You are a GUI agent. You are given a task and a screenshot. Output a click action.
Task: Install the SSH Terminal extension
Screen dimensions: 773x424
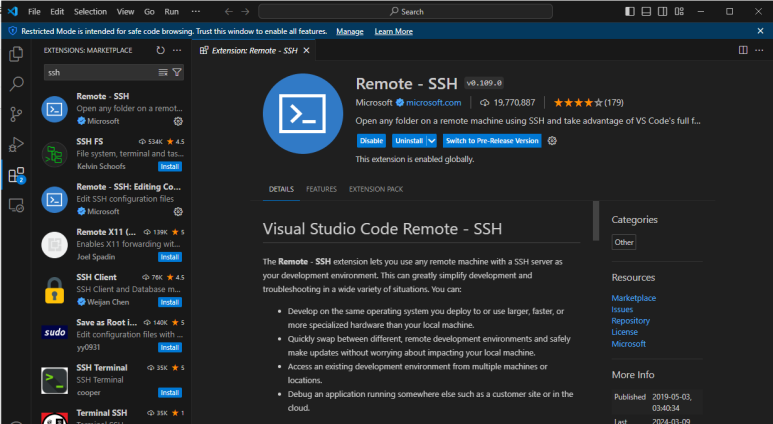point(170,392)
